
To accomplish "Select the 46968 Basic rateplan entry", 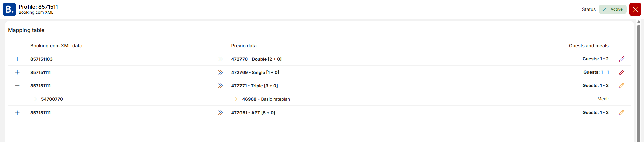I will coord(266,99).
